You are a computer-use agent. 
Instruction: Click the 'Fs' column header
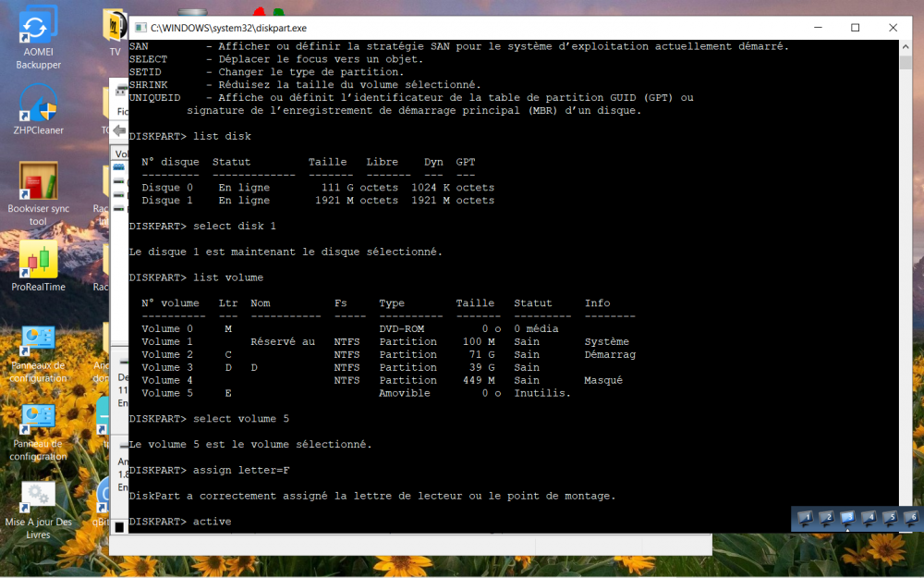341,303
